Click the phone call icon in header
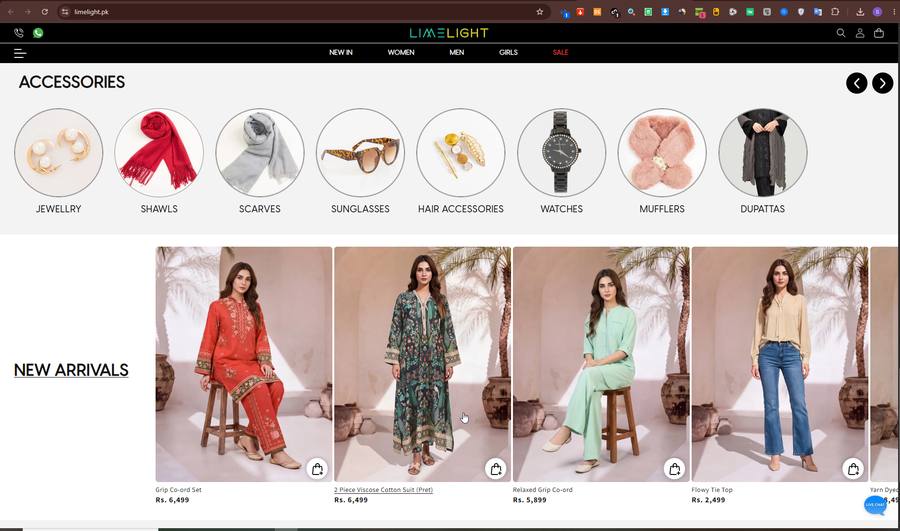The width and height of the screenshot is (900, 531). point(19,33)
